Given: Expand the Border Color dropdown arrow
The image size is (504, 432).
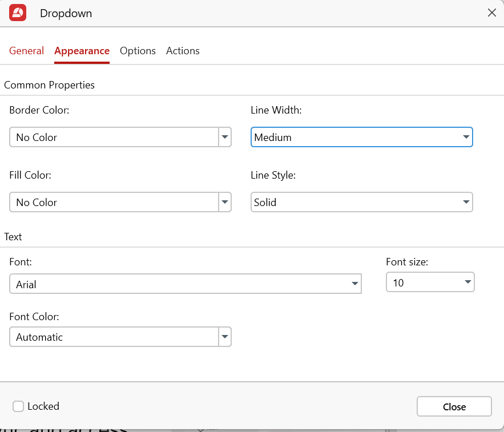Looking at the screenshot, I should click(x=225, y=138).
